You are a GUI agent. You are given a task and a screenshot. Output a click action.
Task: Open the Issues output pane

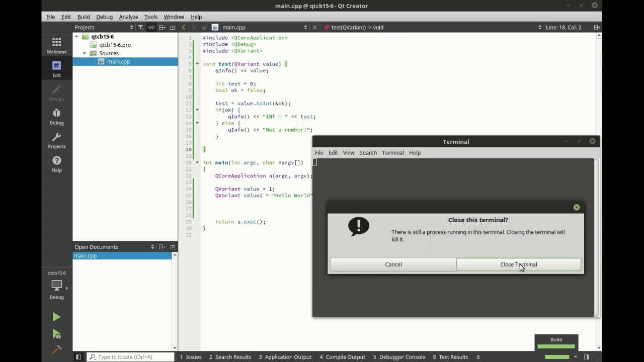pyautogui.click(x=191, y=357)
